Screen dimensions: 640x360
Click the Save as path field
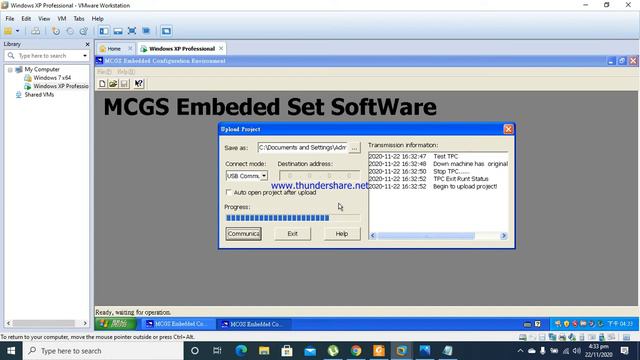tap(302, 147)
